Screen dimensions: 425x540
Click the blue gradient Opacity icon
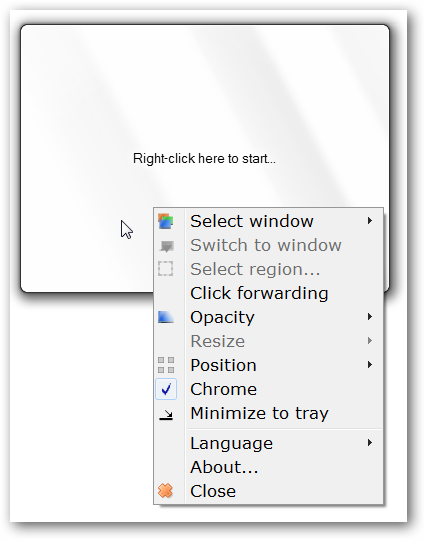click(x=166, y=317)
